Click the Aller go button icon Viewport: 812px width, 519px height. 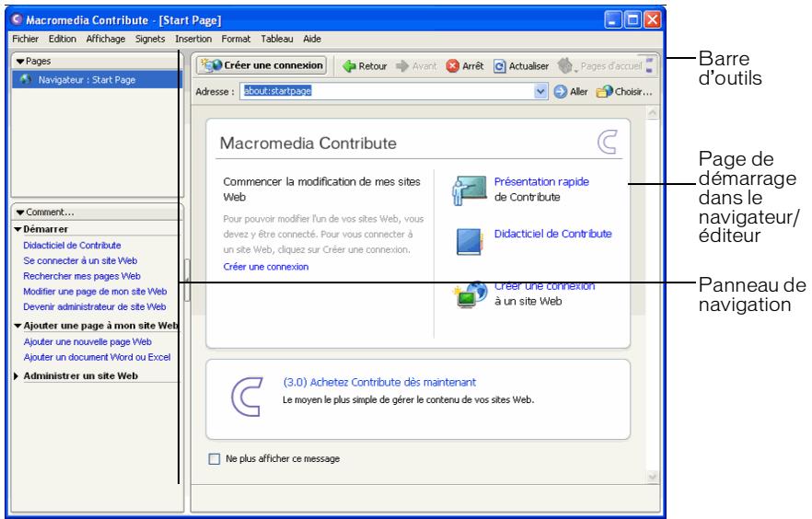click(561, 92)
